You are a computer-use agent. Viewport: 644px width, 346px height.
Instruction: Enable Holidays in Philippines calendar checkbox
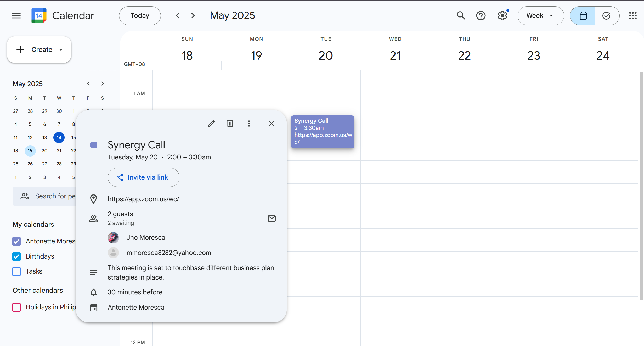pos(16,307)
